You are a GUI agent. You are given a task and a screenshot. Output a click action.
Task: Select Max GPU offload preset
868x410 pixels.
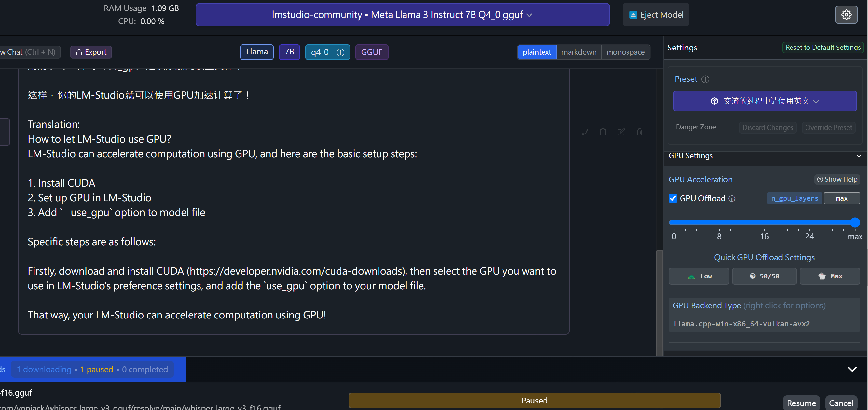tap(830, 276)
